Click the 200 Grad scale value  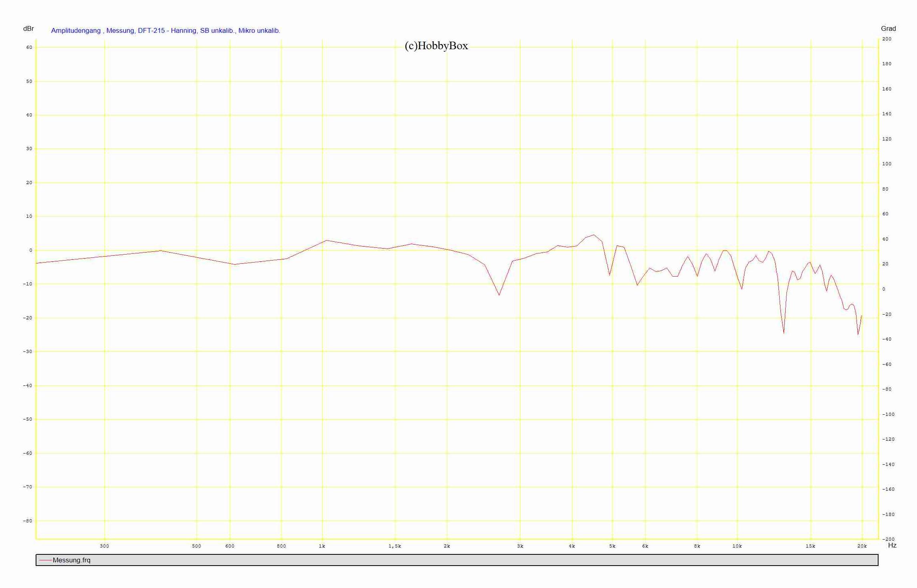point(887,39)
